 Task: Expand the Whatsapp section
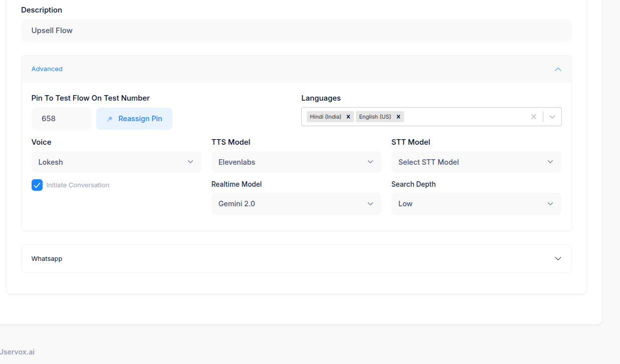coord(296,259)
